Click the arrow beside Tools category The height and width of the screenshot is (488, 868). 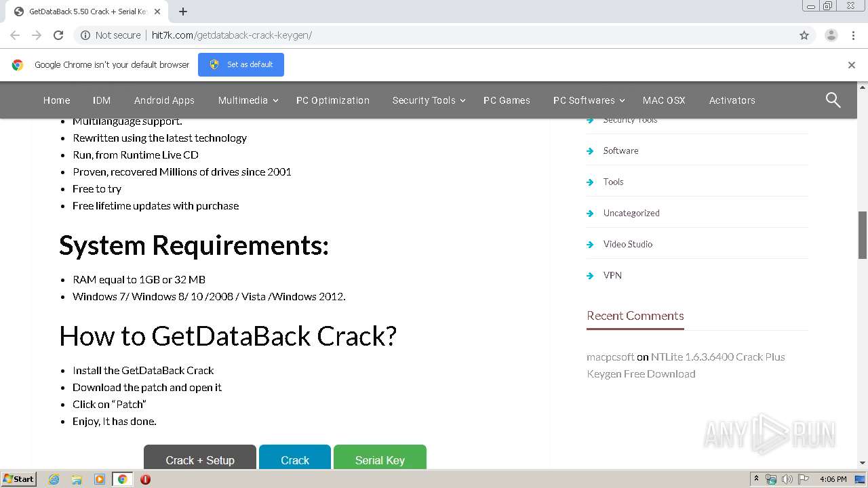(x=590, y=182)
